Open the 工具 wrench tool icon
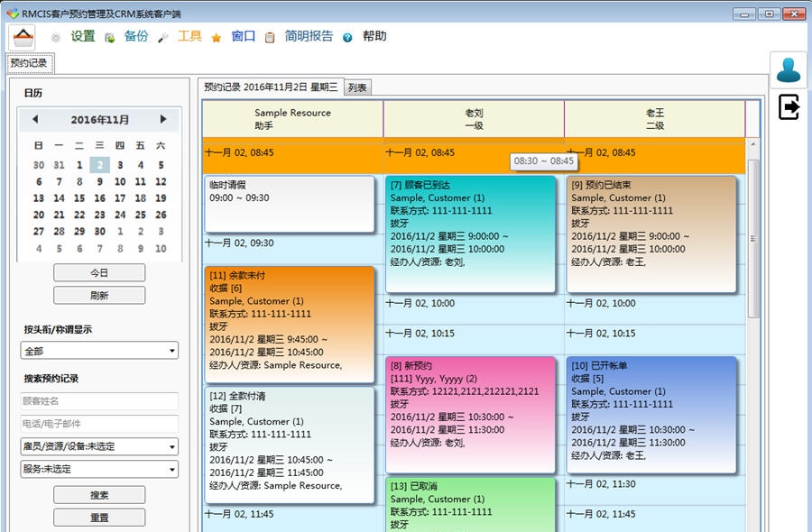This screenshot has width=812, height=532. (x=163, y=37)
